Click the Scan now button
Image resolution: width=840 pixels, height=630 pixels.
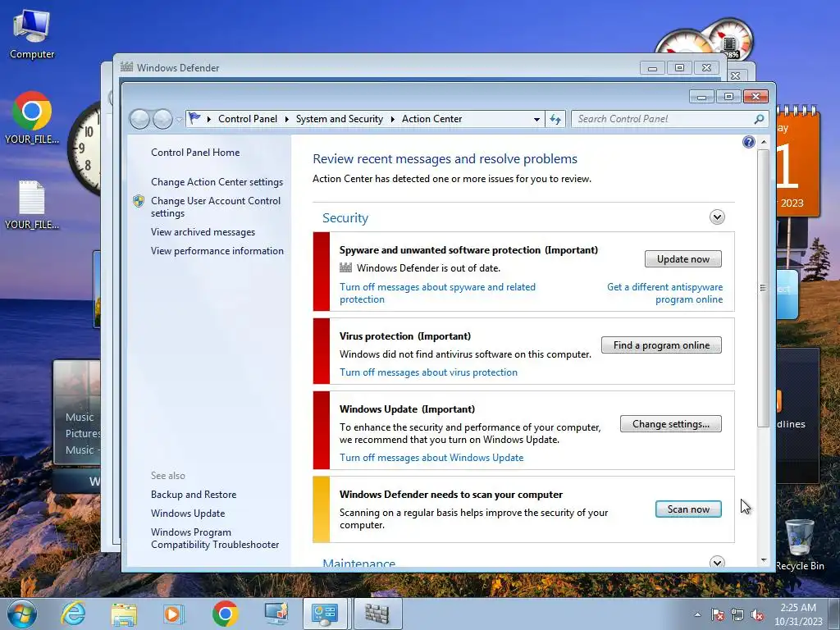tap(688, 509)
